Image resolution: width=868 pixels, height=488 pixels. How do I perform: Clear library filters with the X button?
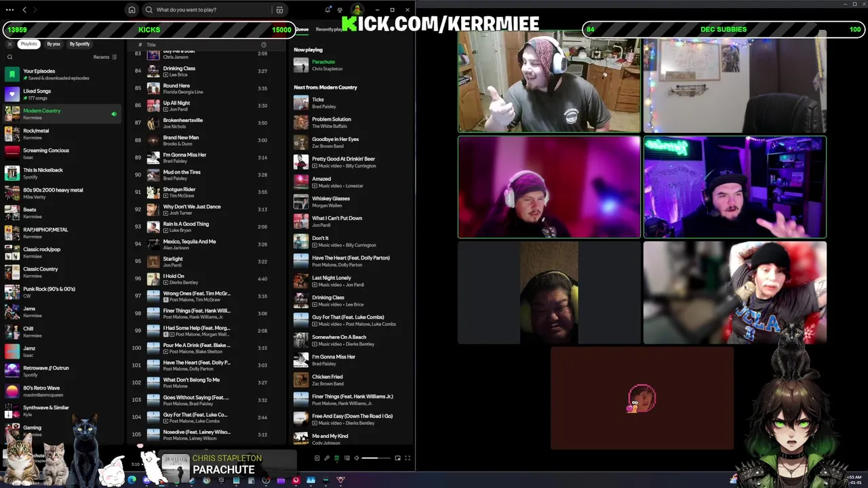coord(9,44)
